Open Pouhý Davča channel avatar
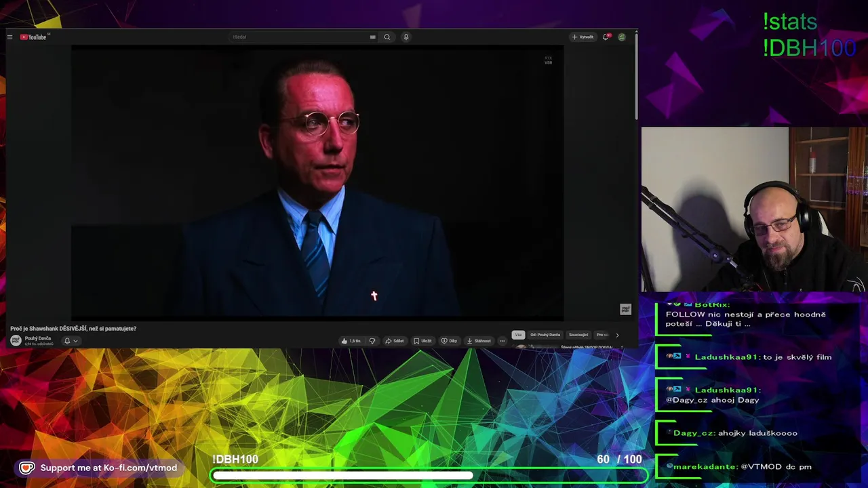Viewport: 868px width, 488px height. (16, 340)
